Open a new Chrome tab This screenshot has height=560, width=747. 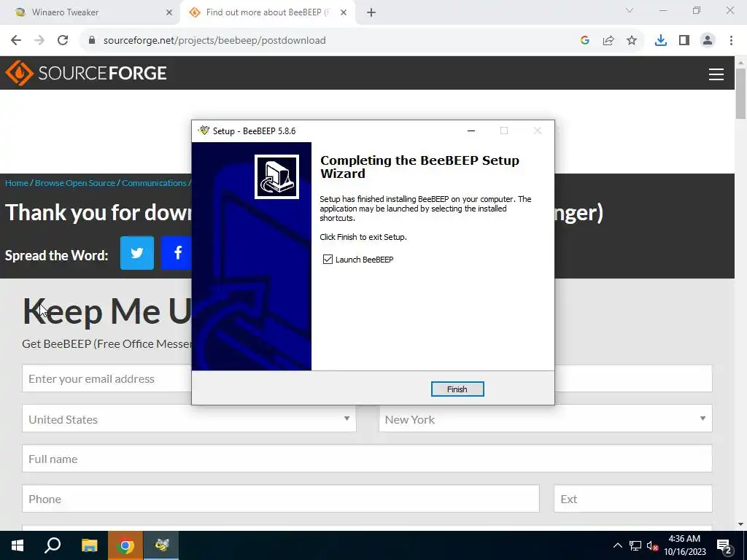click(371, 12)
